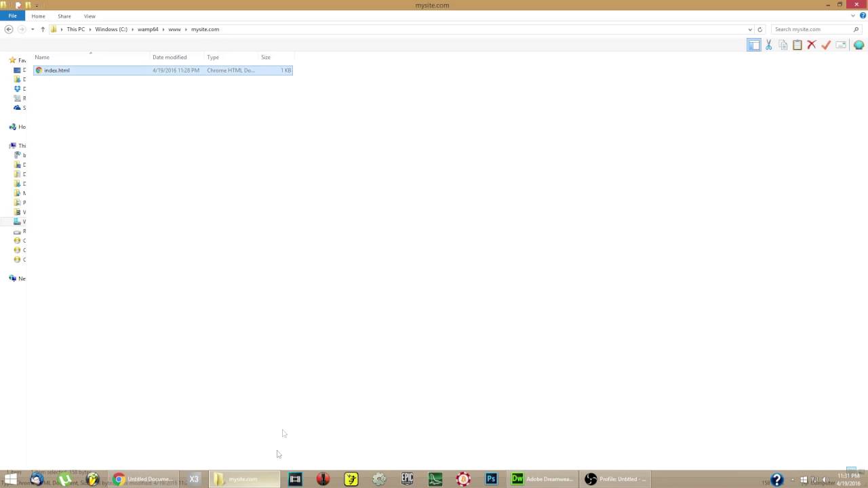Viewport: 868px width, 488px height.
Task: Open Photoshop from the taskbar
Action: (491, 479)
